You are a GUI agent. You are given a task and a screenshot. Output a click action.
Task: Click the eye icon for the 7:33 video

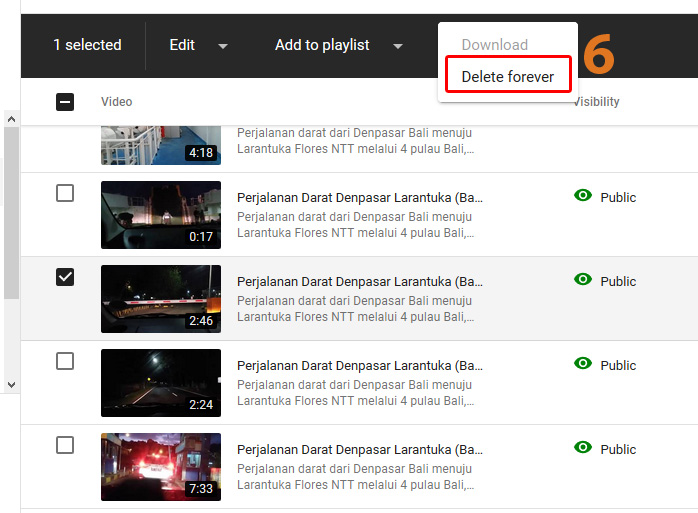point(583,447)
